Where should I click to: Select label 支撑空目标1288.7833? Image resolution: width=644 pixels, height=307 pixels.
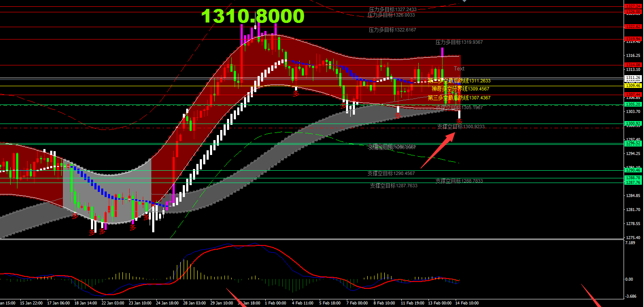[459, 181]
